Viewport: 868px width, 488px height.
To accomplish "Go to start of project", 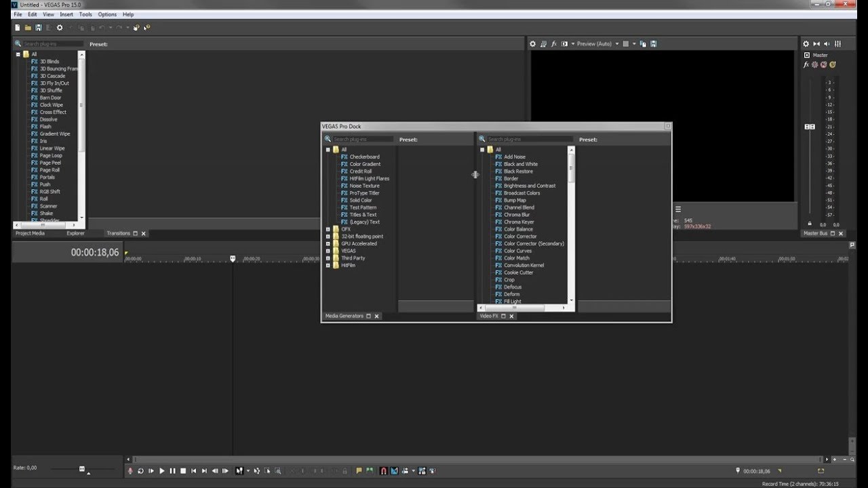I will pos(194,470).
